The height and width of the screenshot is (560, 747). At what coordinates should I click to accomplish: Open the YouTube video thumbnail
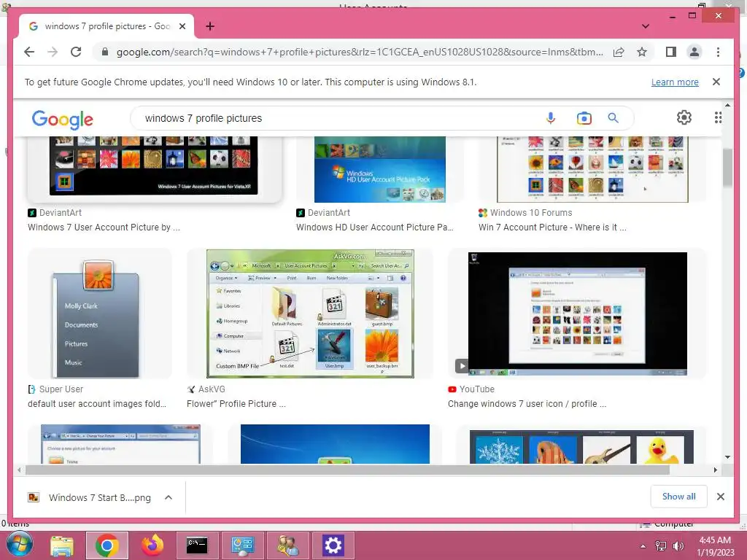tap(578, 314)
